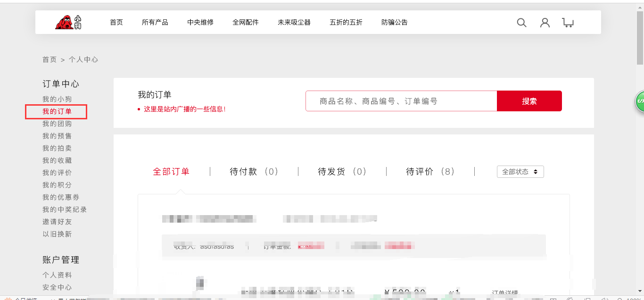Click the user account icon
This screenshot has height=300, width=644.
[x=545, y=23]
